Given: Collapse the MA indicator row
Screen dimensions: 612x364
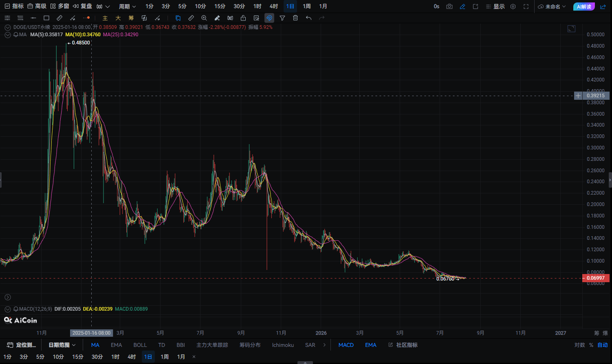Looking at the screenshot, I should [7, 35].
